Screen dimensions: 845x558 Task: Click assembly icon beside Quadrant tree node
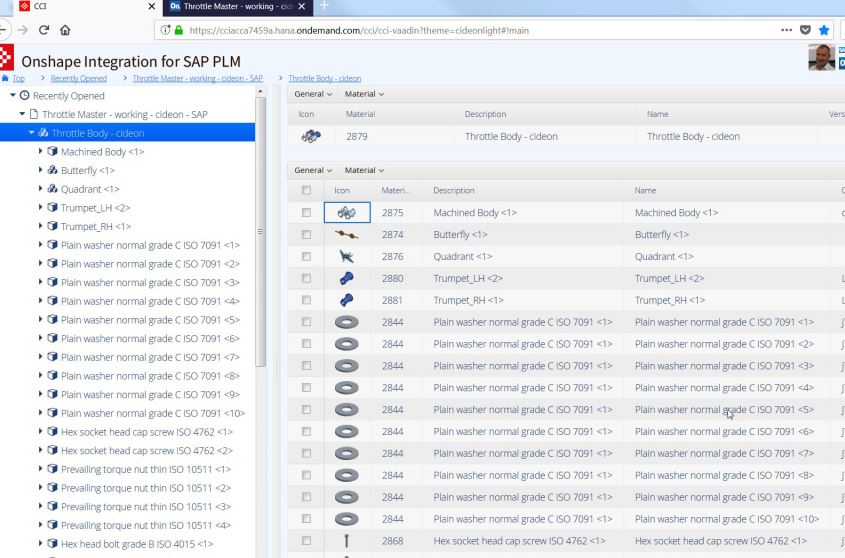pos(52,189)
